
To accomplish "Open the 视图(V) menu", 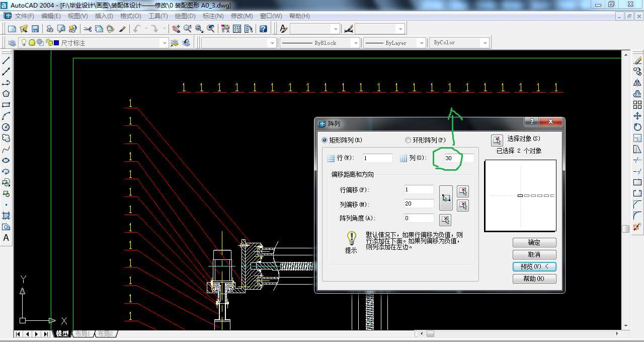I will [77, 16].
